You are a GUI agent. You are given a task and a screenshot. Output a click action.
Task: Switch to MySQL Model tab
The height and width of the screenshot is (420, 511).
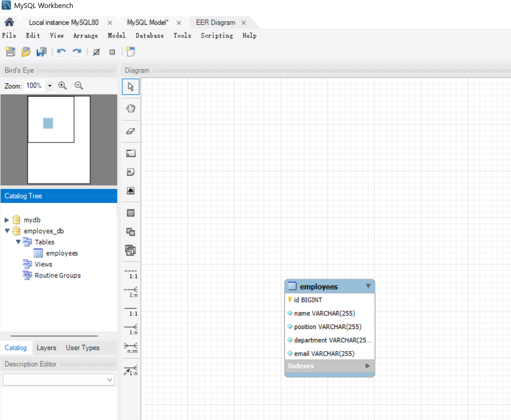pyautogui.click(x=148, y=22)
